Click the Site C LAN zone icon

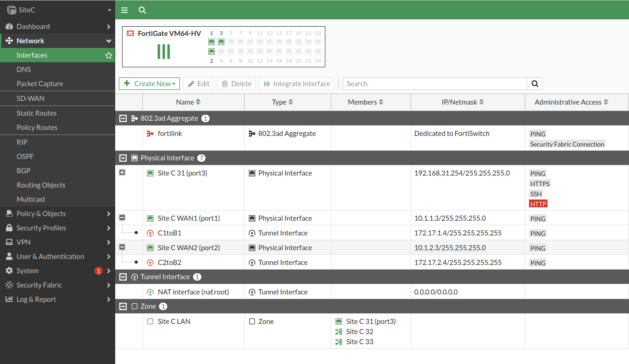tap(150, 322)
